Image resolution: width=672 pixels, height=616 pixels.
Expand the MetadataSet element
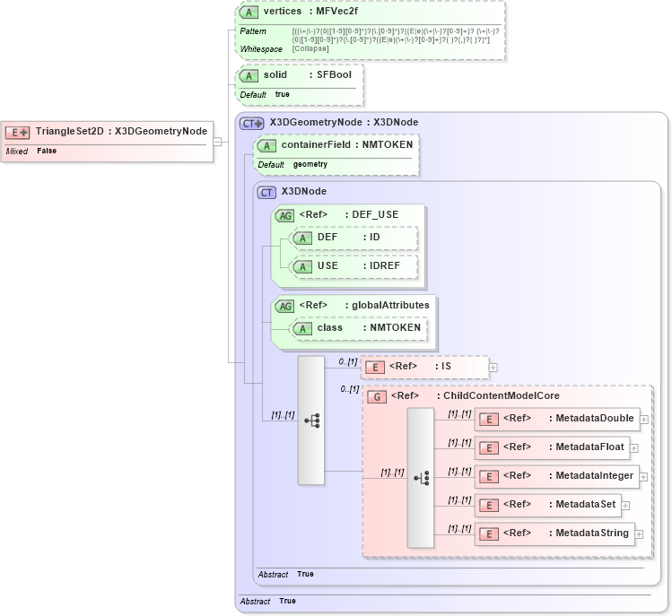pos(625,506)
